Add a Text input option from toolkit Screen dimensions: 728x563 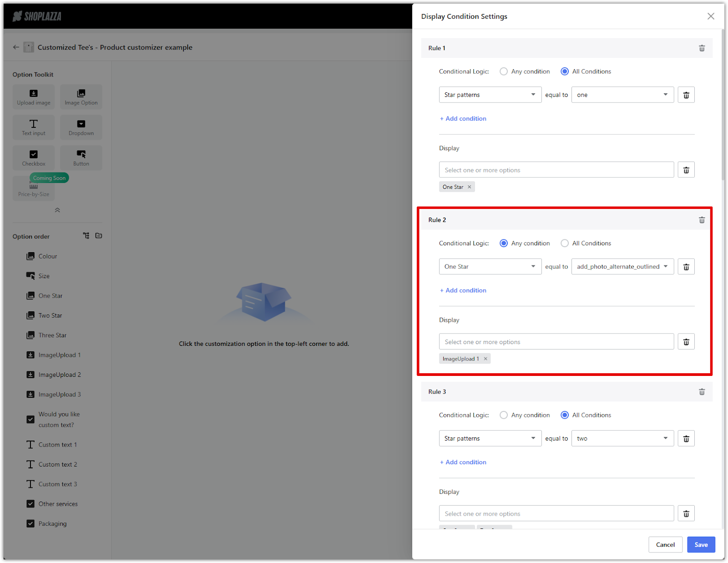click(x=34, y=127)
